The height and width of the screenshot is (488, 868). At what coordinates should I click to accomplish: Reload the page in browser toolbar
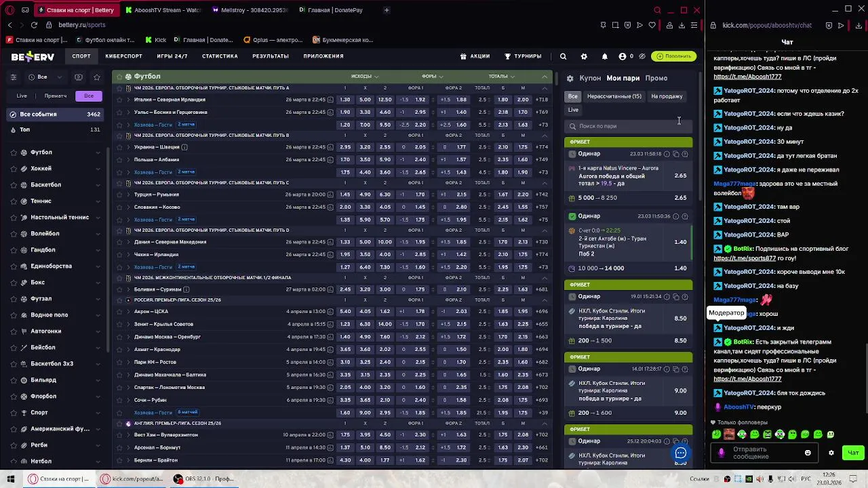point(34,25)
